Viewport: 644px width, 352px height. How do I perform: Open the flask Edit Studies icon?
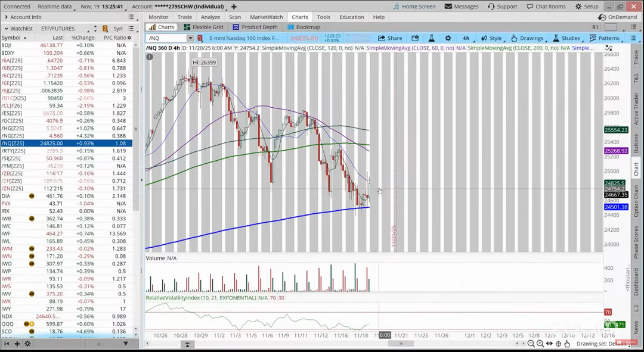[431, 38]
